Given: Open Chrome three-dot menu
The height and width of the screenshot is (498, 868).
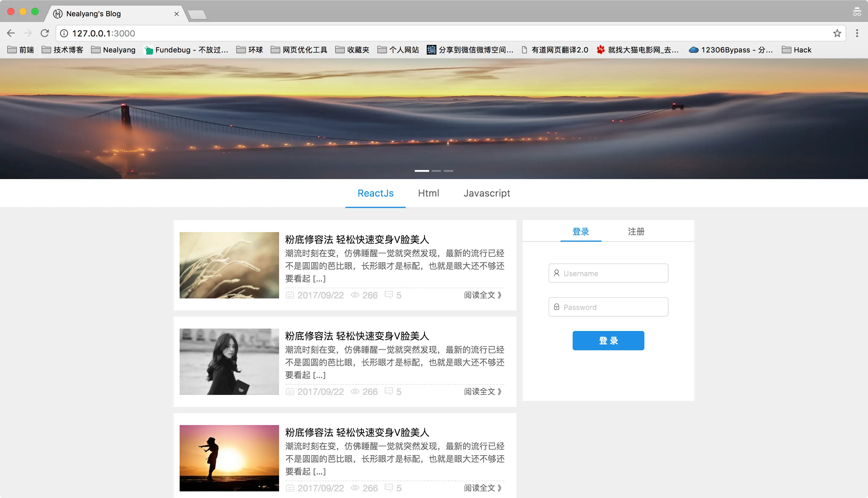Looking at the screenshot, I should pos(857,33).
